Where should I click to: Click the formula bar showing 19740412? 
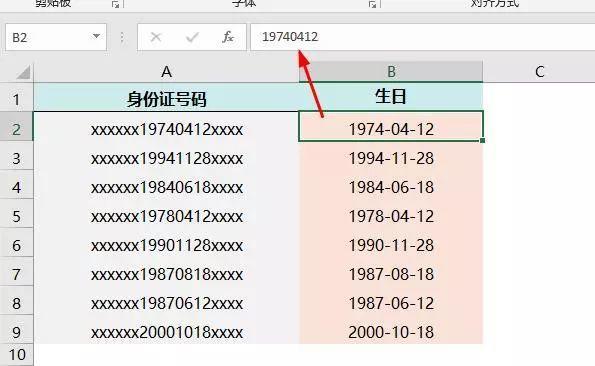(422, 37)
